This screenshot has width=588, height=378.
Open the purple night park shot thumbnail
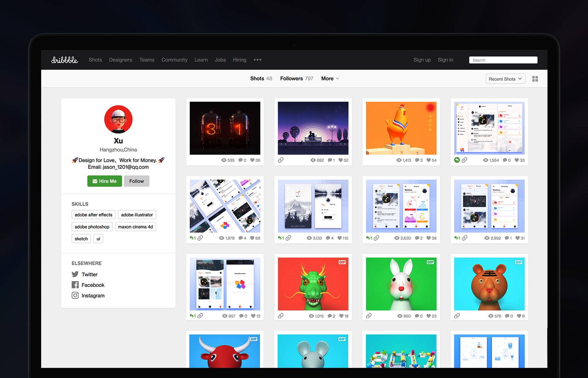click(313, 128)
